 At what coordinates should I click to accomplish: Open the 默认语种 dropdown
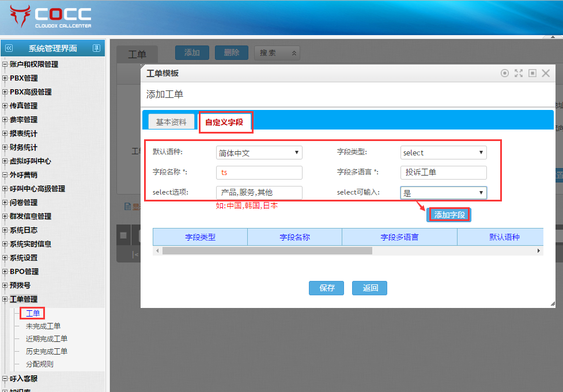point(259,153)
